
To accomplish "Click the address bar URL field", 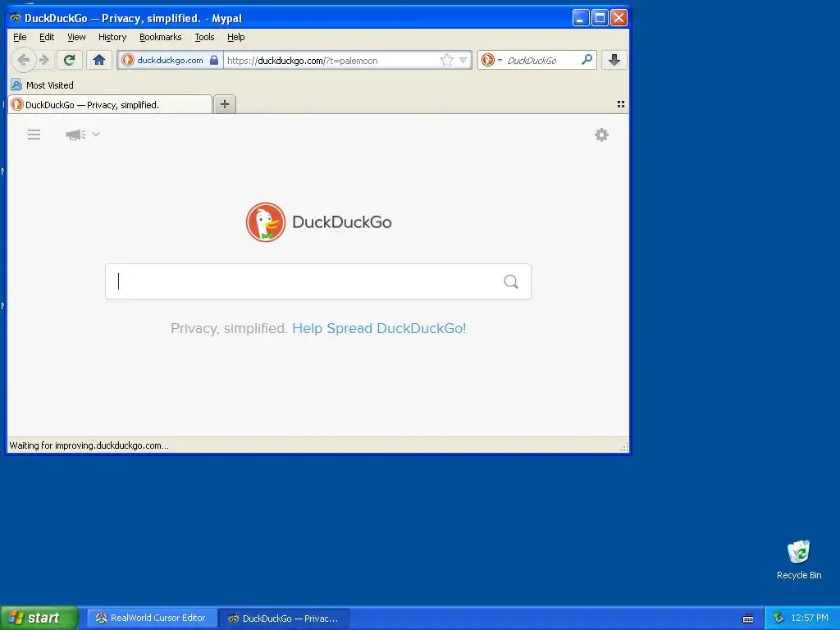I will click(332, 61).
